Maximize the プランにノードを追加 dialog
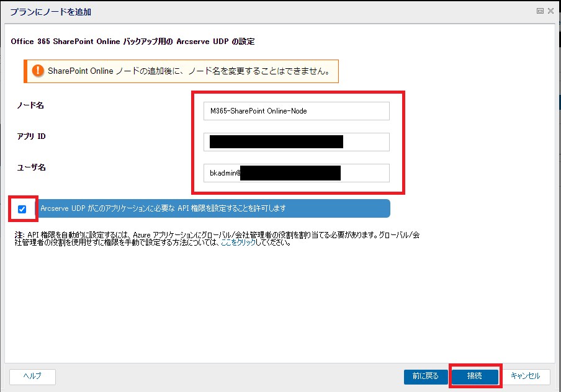 [541, 11]
